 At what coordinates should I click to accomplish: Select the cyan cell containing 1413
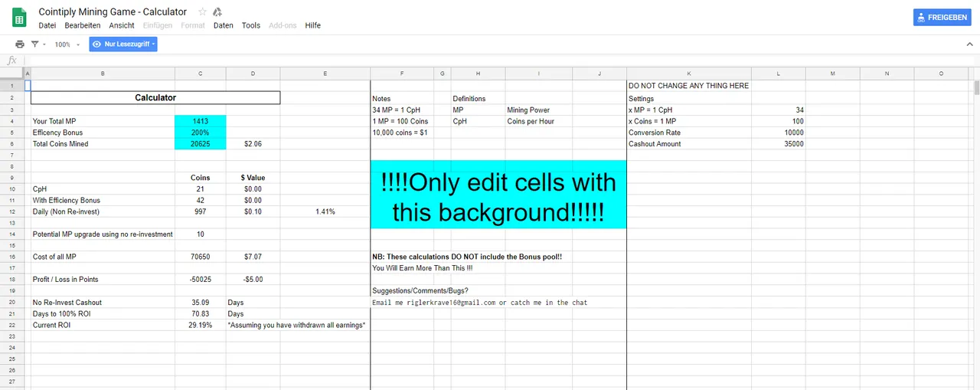(201, 121)
